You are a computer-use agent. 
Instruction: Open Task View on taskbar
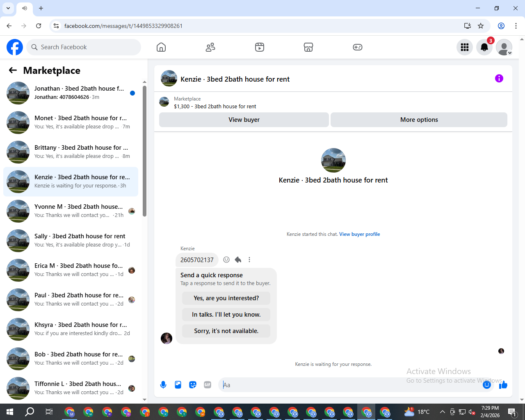click(49, 412)
